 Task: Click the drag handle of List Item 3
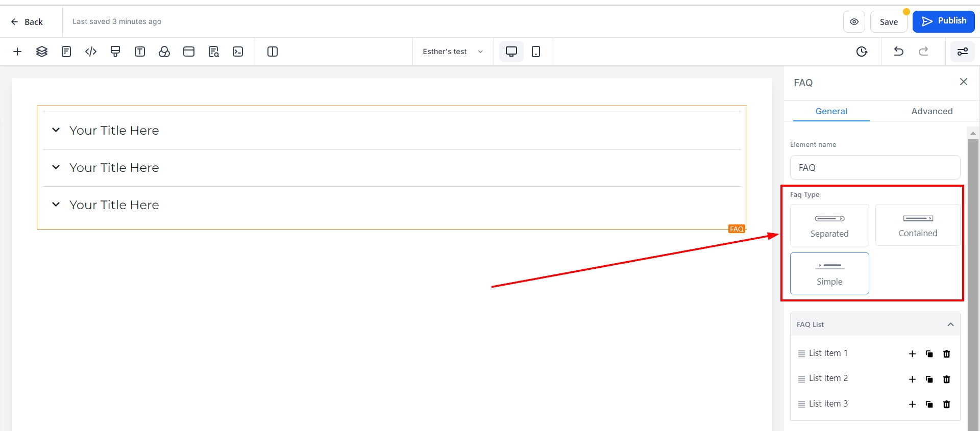(801, 404)
